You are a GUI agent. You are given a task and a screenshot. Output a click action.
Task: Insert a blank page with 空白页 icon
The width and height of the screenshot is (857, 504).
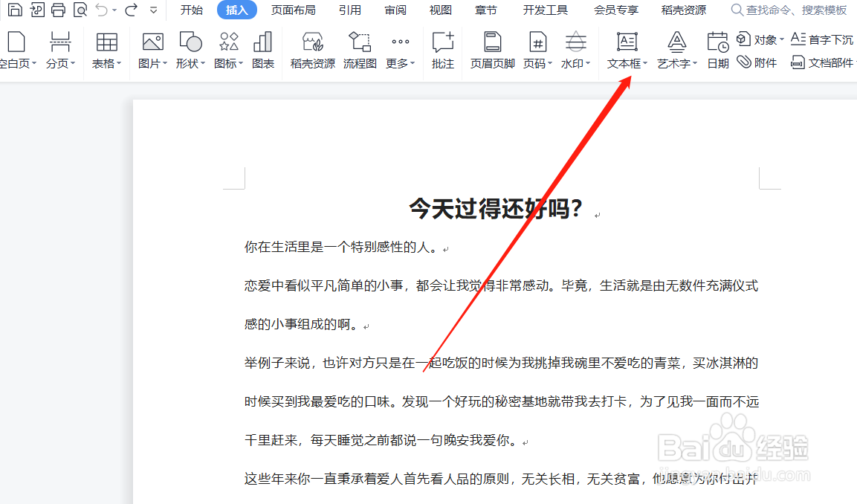(16, 42)
